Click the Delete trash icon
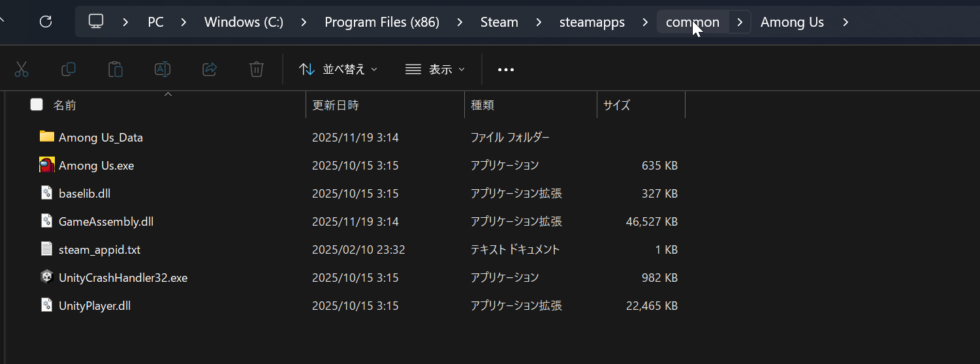The height and width of the screenshot is (364, 980). pyautogui.click(x=257, y=69)
